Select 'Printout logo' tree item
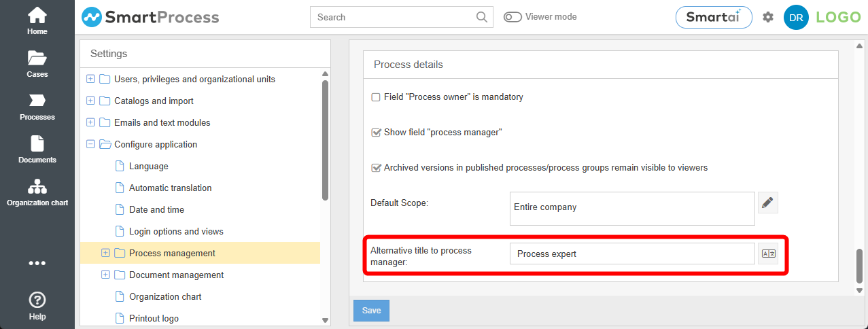 tap(154, 318)
